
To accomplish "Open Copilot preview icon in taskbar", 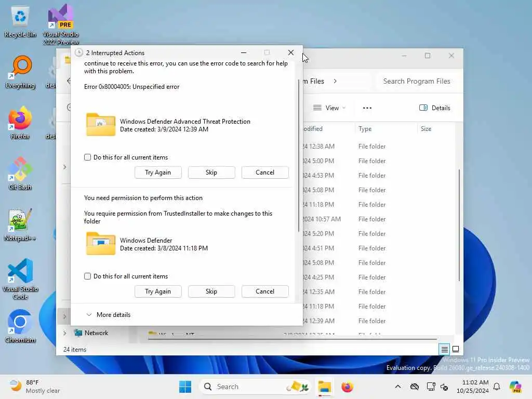I will click(515, 387).
